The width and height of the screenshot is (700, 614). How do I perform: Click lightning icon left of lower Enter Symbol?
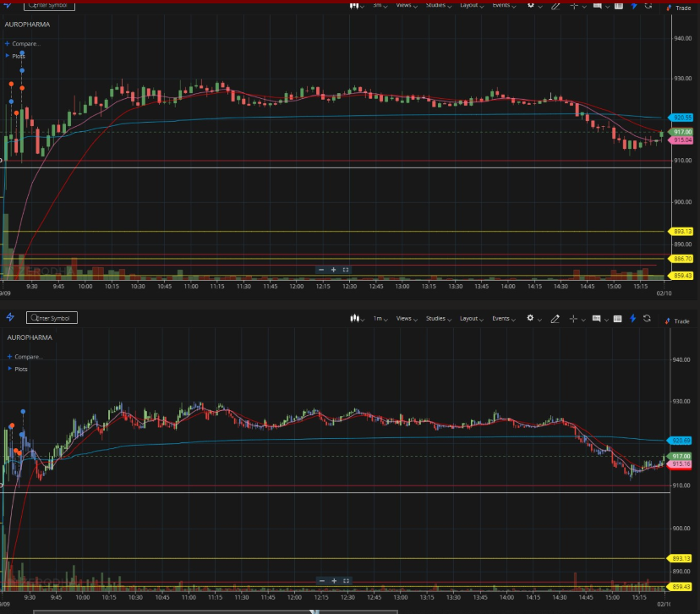(10, 317)
